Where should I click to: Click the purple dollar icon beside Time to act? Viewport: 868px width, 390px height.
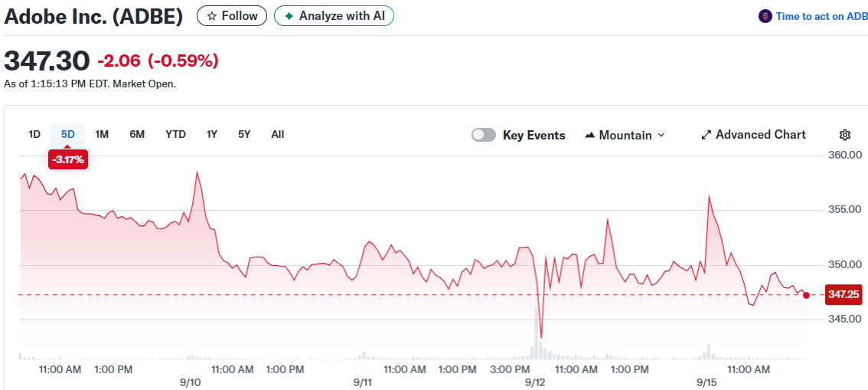[x=765, y=17]
